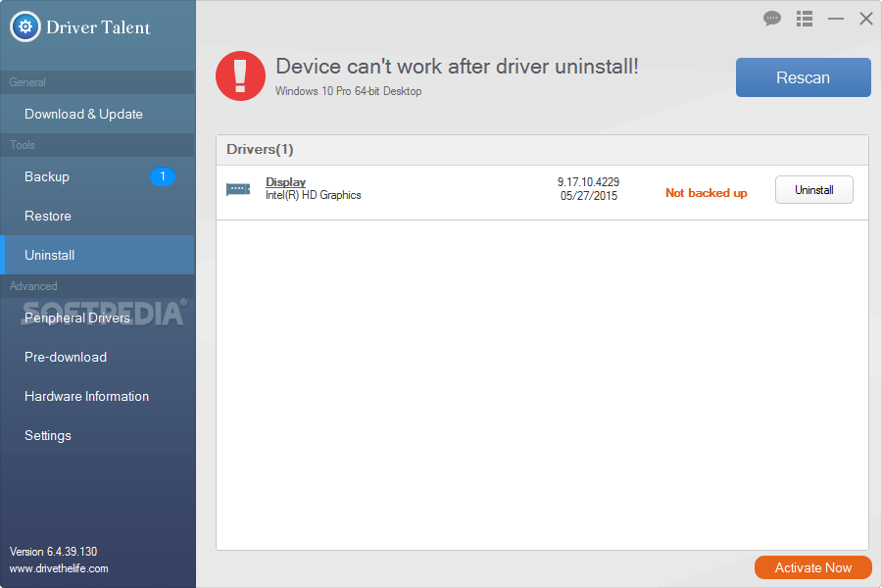Minimize the Driver Talent window
882x588 pixels.
836,19
